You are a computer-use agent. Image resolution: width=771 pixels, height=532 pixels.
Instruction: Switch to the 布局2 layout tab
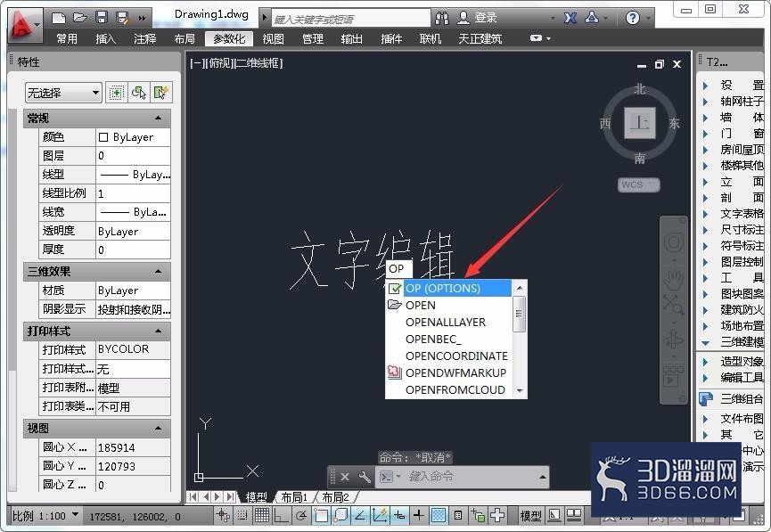point(335,497)
